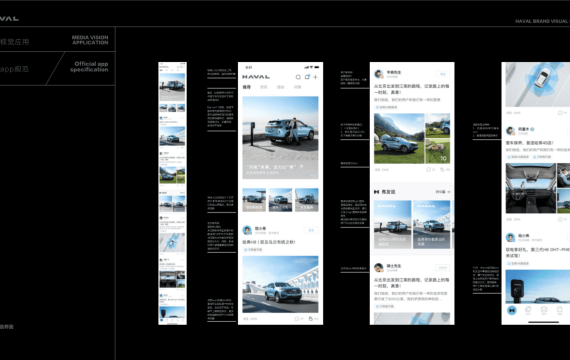Open the more arrow link in the 弗友说 section
The image size is (570, 360).
coord(443,192)
